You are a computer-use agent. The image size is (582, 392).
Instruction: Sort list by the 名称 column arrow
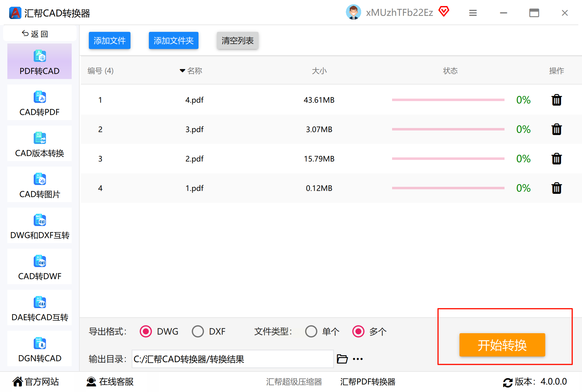coord(182,71)
